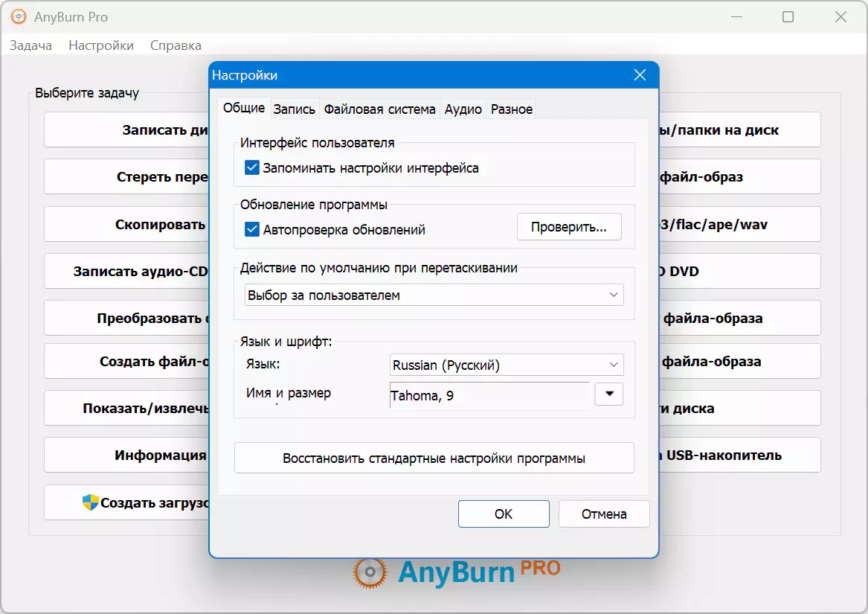868x614 pixels.
Task: Open the drag-and-drop default action dropdown
Action: [434, 295]
